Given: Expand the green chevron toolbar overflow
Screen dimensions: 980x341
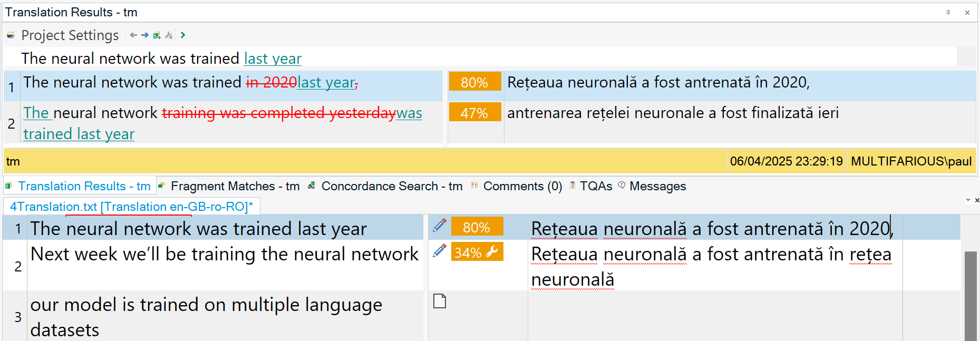Looking at the screenshot, I should 183,35.
